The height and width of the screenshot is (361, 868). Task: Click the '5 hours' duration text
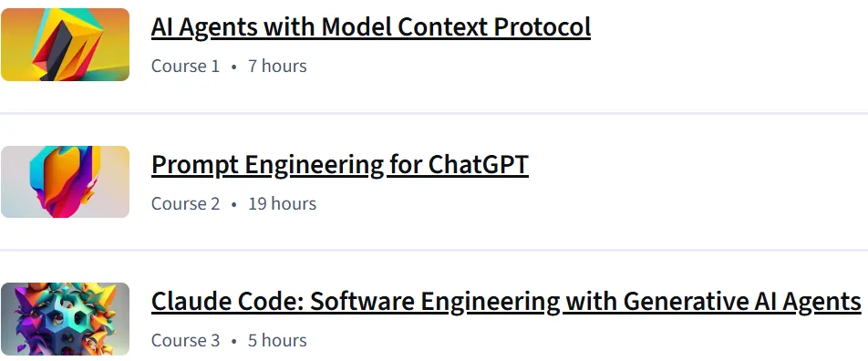[277, 341]
